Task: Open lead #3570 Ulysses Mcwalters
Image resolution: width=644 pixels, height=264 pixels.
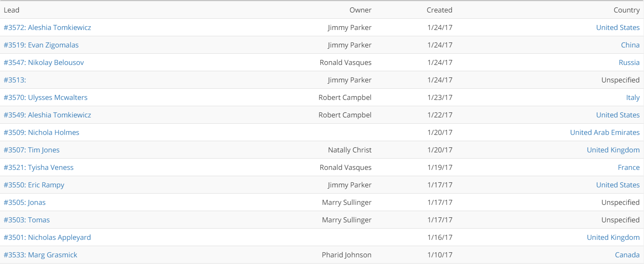Action: 45,97
